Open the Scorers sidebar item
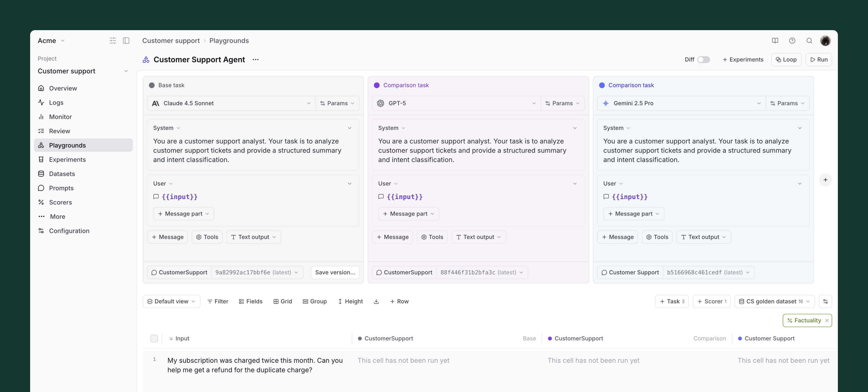868x392 pixels. point(60,202)
